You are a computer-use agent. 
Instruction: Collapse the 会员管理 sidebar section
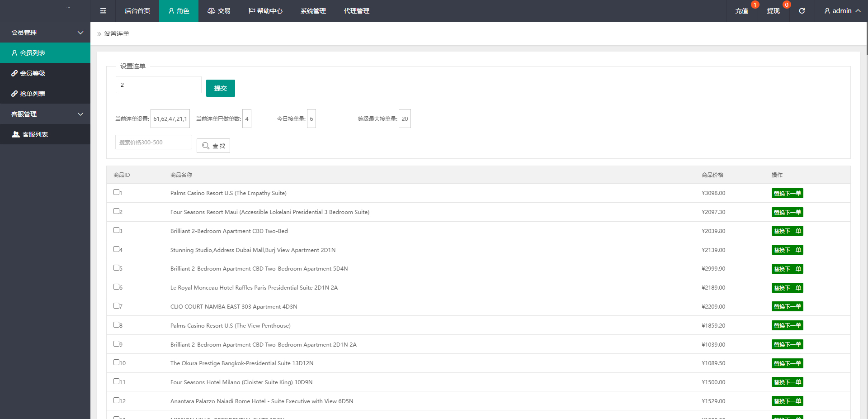point(80,33)
